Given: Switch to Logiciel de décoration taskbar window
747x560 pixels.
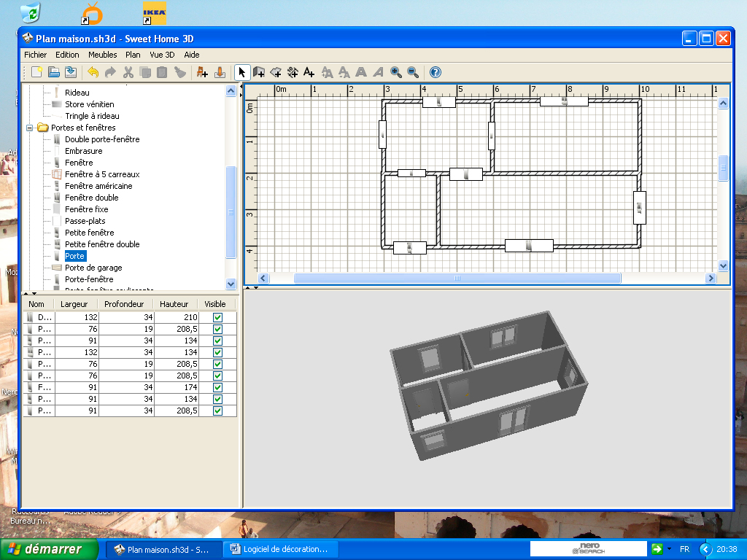Looking at the screenshot, I should [x=281, y=549].
